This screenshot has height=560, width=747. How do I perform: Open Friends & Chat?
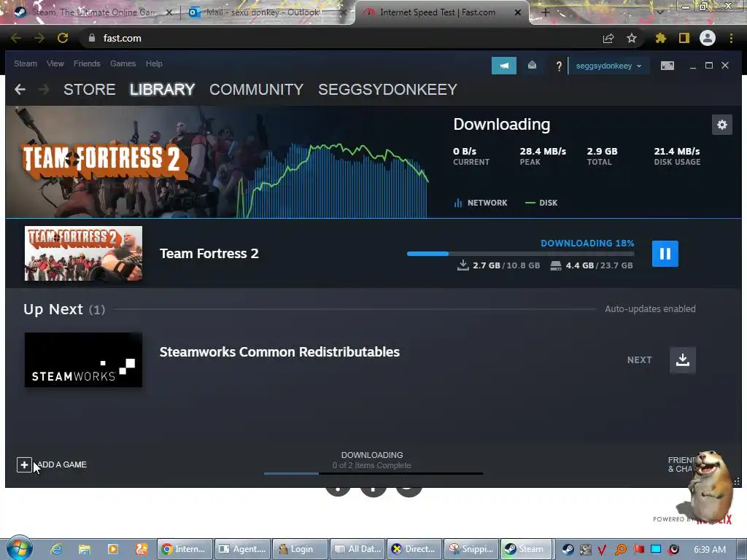[x=681, y=464]
